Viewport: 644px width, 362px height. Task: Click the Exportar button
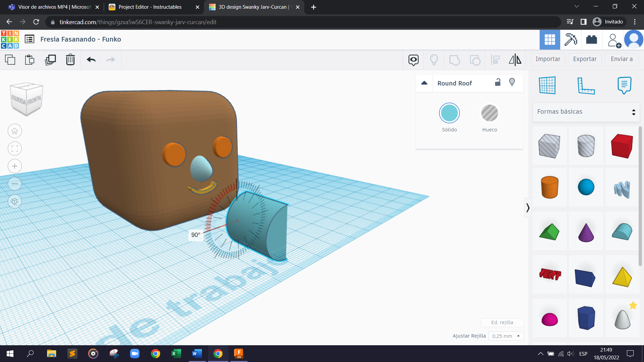585,59
